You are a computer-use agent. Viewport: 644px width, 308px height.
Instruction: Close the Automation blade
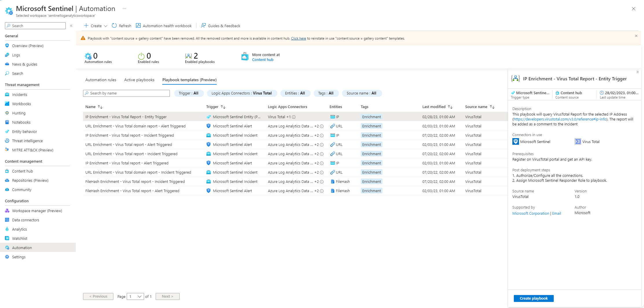pyautogui.click(x=634, y=9)
